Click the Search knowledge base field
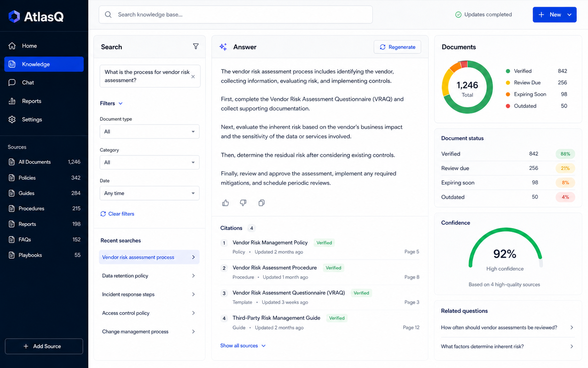 [x=235, y=14]
